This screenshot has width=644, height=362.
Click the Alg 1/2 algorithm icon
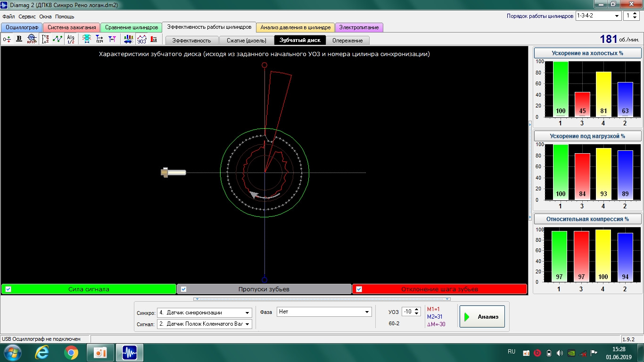[71, 40]
